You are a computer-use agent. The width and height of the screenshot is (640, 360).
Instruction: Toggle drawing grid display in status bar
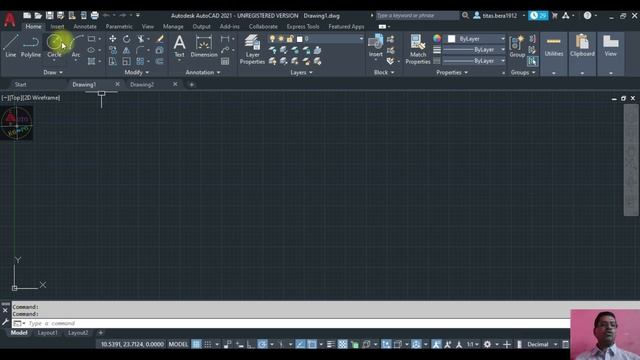[x=196, y=344]
